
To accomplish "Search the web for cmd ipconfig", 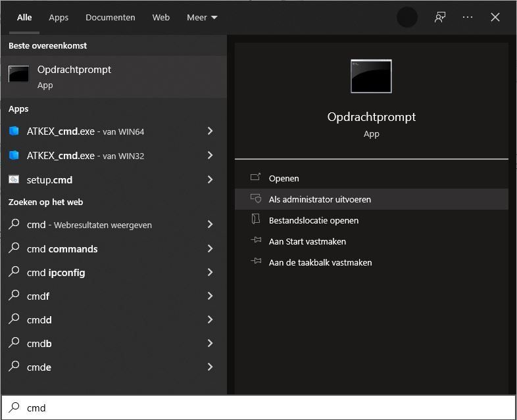I will click(114, 272).
